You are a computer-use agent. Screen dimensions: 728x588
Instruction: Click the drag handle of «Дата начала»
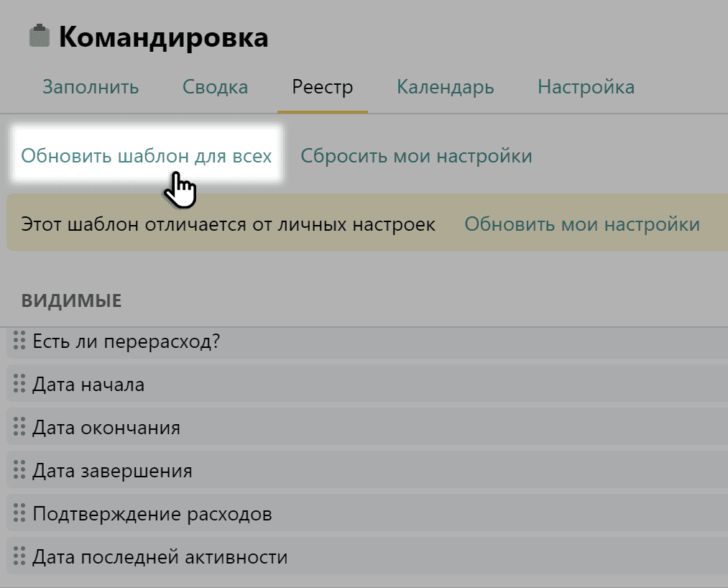pos(18,384)
